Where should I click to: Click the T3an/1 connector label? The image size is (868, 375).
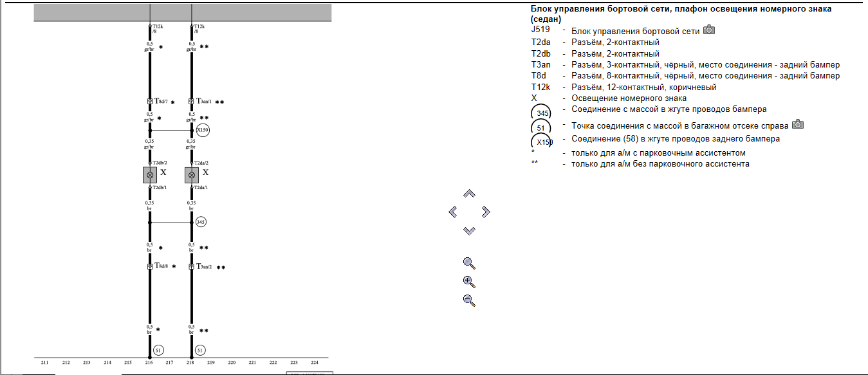click(x=205, y=102)
